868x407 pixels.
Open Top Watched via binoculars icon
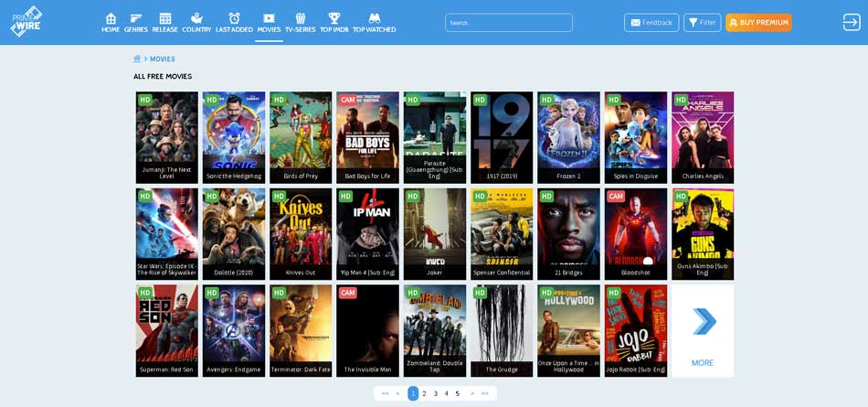(375, 23)
